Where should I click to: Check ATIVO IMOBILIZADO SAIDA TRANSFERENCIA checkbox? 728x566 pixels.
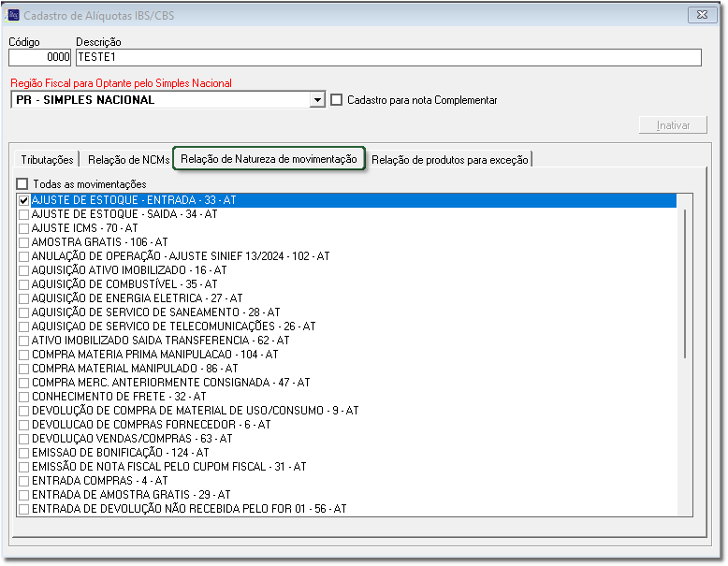23,341
